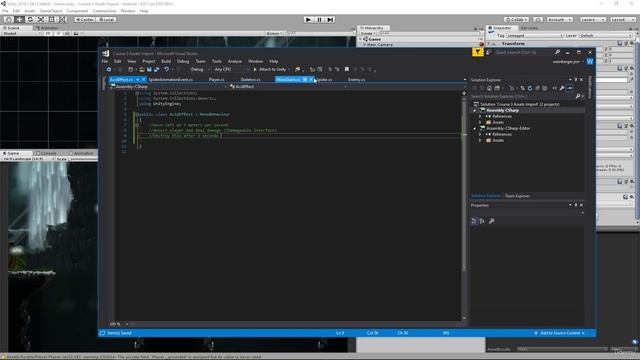Screen dimensions: 640x360
Task: Click the Save icon in Visual Studio
Action: coord(149,69)
